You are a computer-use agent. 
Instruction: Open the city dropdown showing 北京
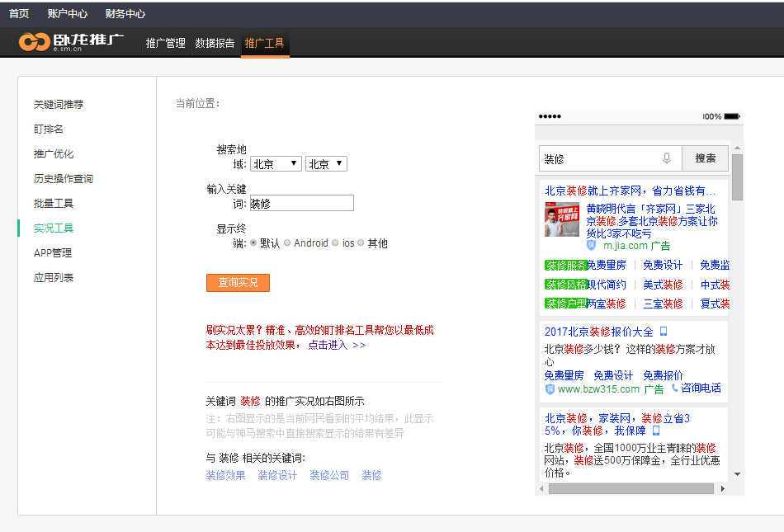pos(326,164)
